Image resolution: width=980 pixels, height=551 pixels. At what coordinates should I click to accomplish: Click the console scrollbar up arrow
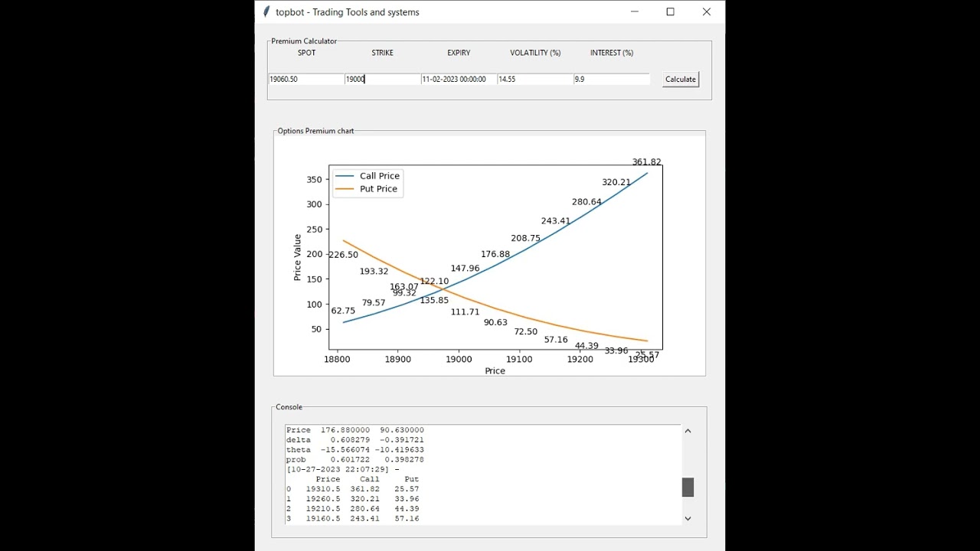click(x=688, y=431)
